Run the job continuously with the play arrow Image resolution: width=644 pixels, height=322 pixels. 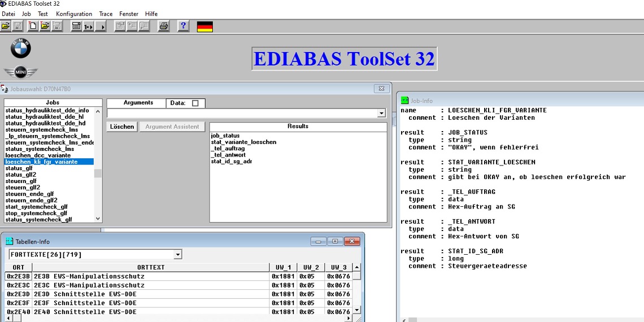pos(101,27)
